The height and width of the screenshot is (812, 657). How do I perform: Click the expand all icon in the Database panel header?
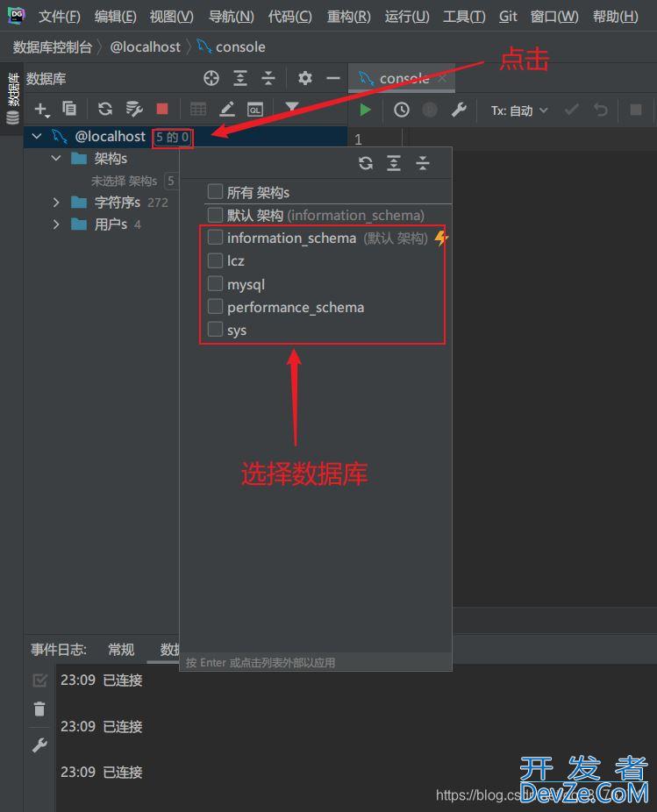239,78
